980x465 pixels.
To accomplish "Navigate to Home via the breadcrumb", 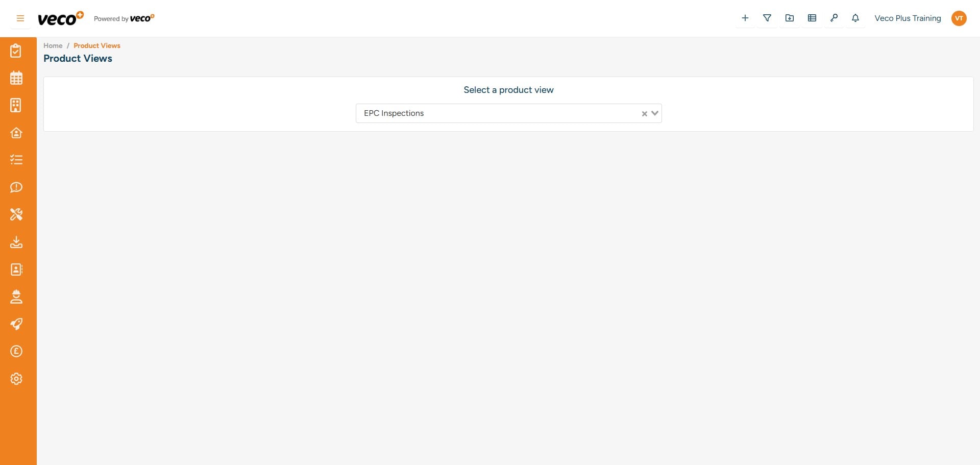I will tap(53, 45).
